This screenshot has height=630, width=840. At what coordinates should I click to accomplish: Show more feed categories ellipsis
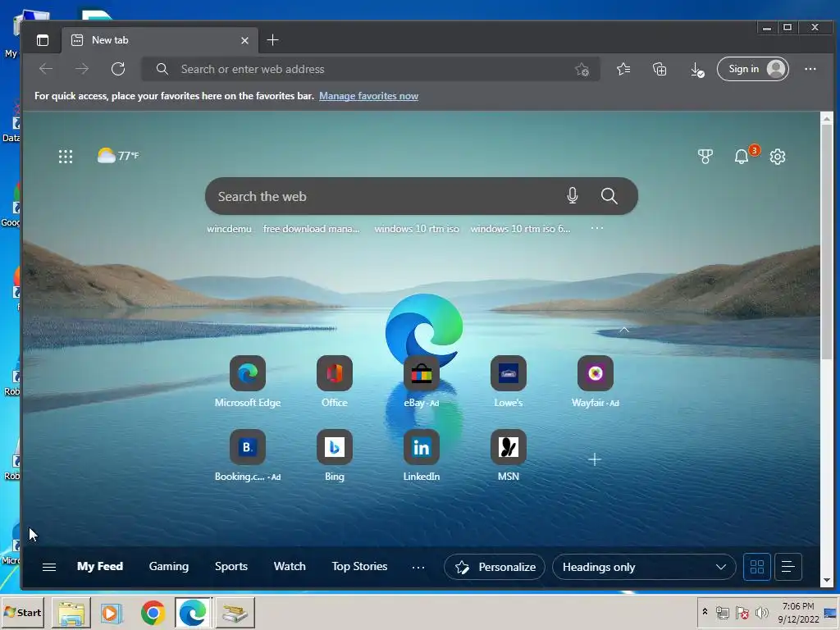(418, 567)
